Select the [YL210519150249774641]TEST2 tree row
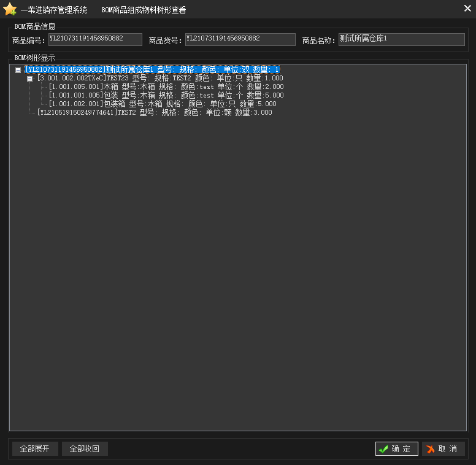 tap(155, 113)
